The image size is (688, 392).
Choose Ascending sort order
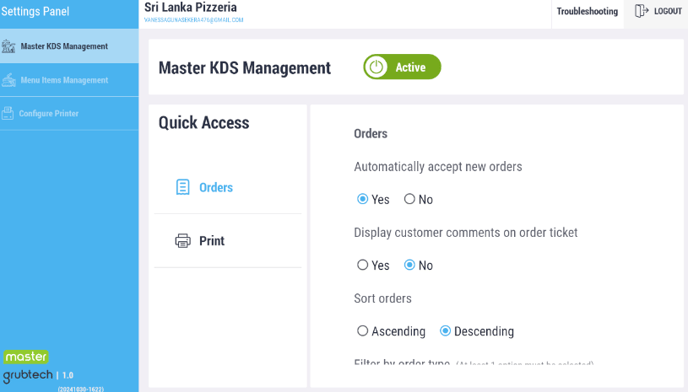(362, 331)
